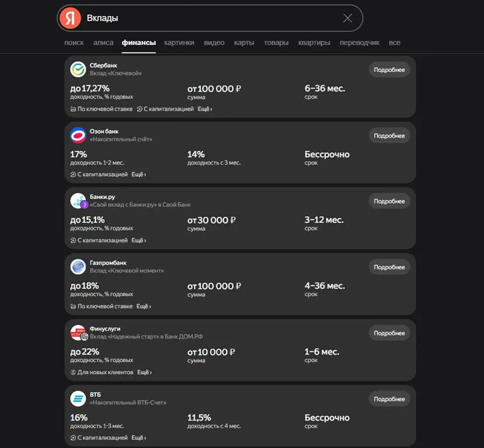Screen dimensions: 484x448
Task: Switch to the 'картинки' tab
Action: [179, 43]
